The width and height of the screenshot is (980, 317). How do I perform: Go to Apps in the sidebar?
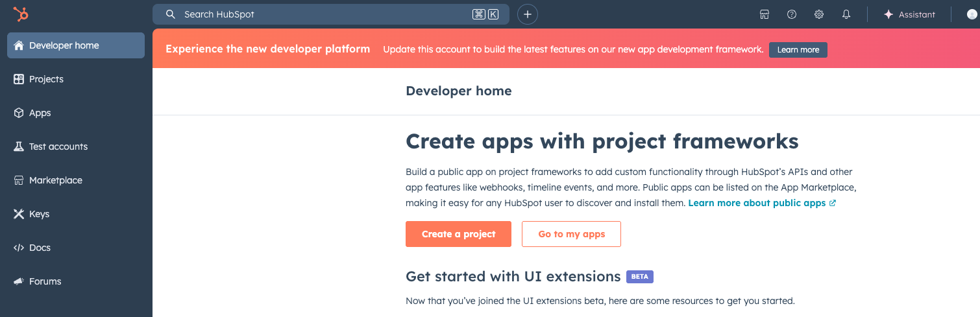40,113
